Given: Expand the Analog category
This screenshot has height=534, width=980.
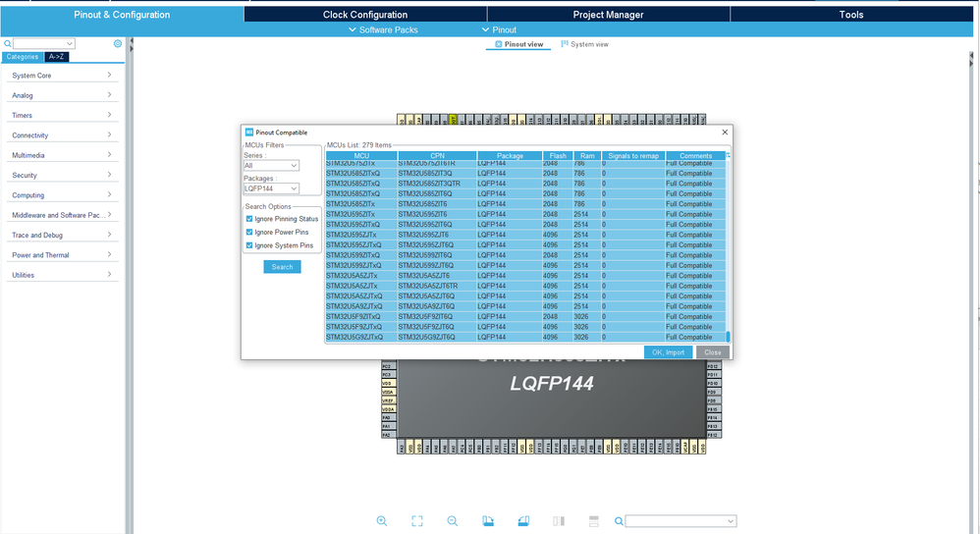Looking at the screenshot, I should [62, 95].
